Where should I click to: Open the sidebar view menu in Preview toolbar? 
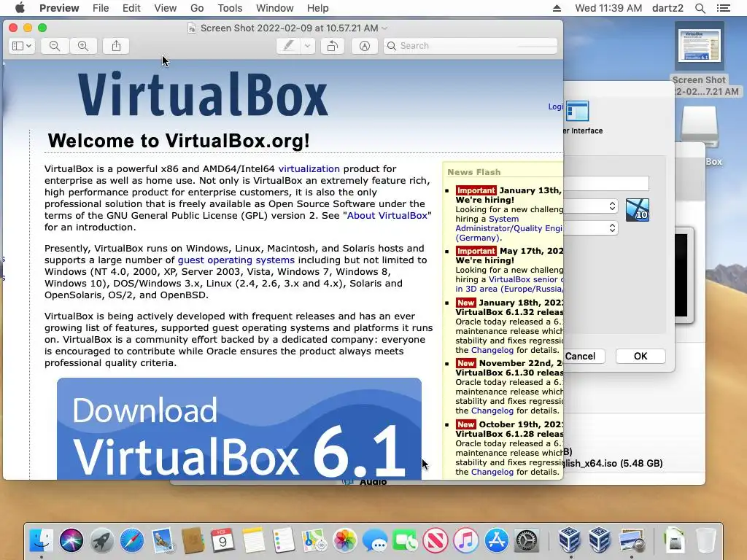tap(21, 46)
